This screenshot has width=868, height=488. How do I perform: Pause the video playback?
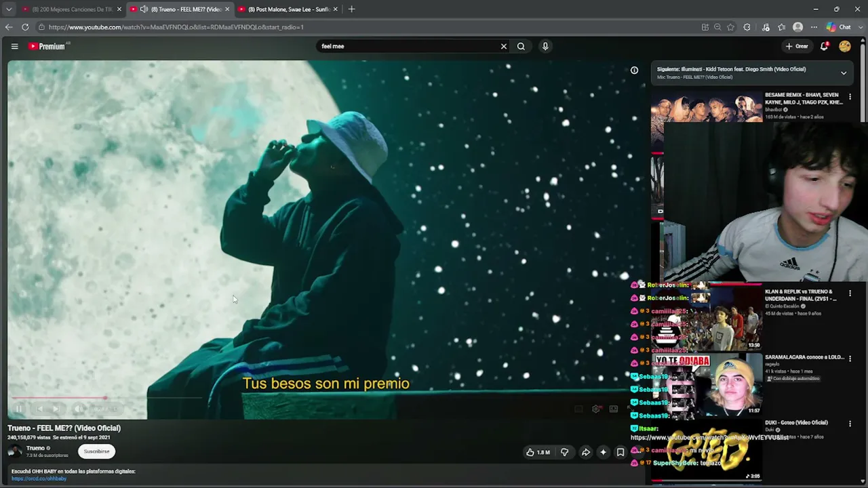pyautogui.click(x=19, y=409)
